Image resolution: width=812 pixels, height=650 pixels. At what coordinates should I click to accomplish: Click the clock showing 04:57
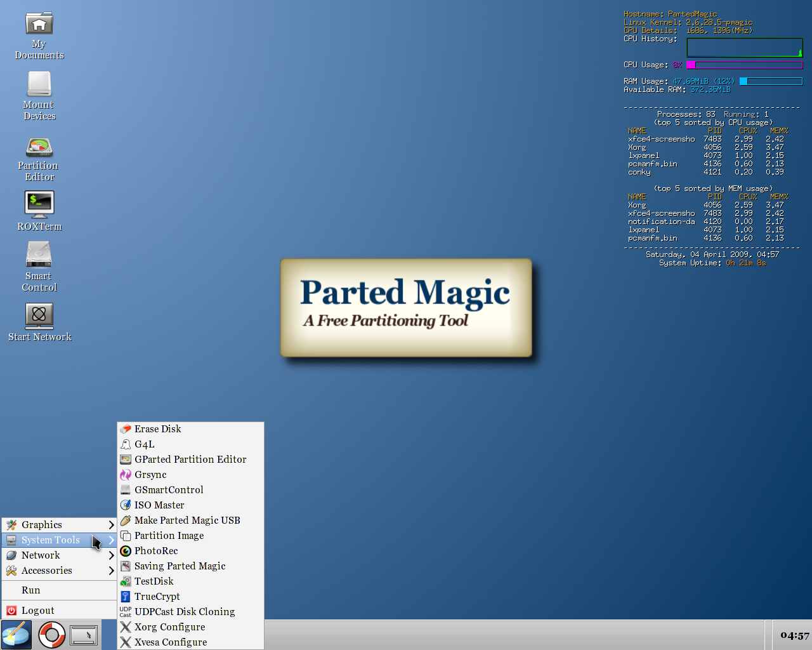coord(795,635)
